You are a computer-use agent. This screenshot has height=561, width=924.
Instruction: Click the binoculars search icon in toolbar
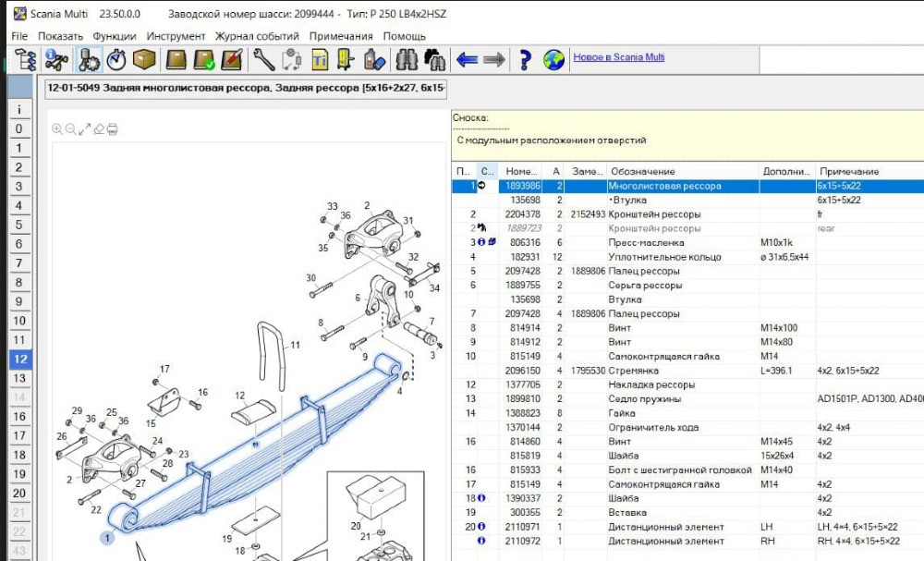(x=405, y=60)
